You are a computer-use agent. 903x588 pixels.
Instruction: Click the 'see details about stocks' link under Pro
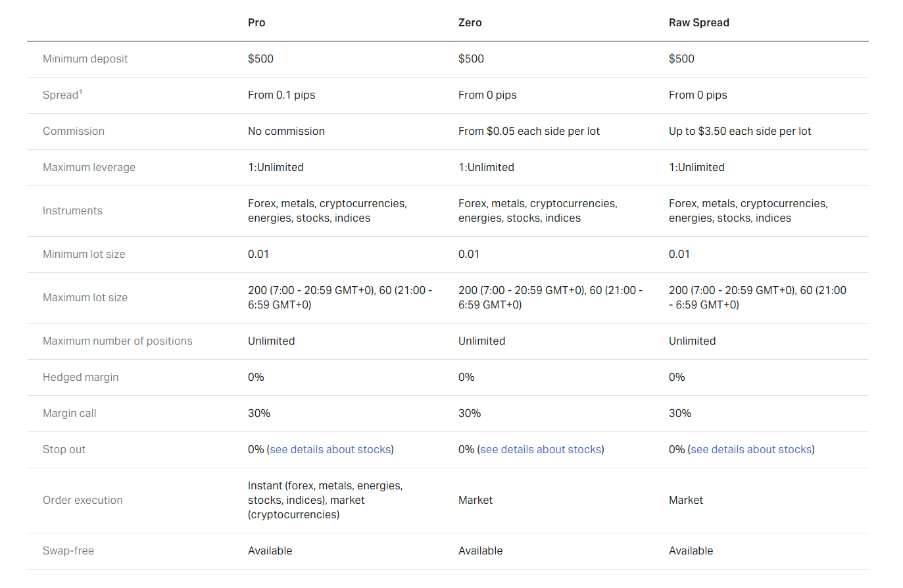pos(329,449)
